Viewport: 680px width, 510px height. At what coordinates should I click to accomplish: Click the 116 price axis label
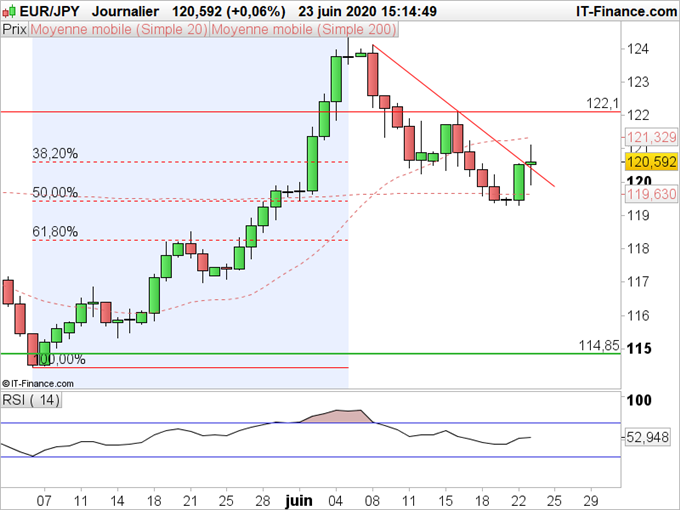tap(638, 315)
